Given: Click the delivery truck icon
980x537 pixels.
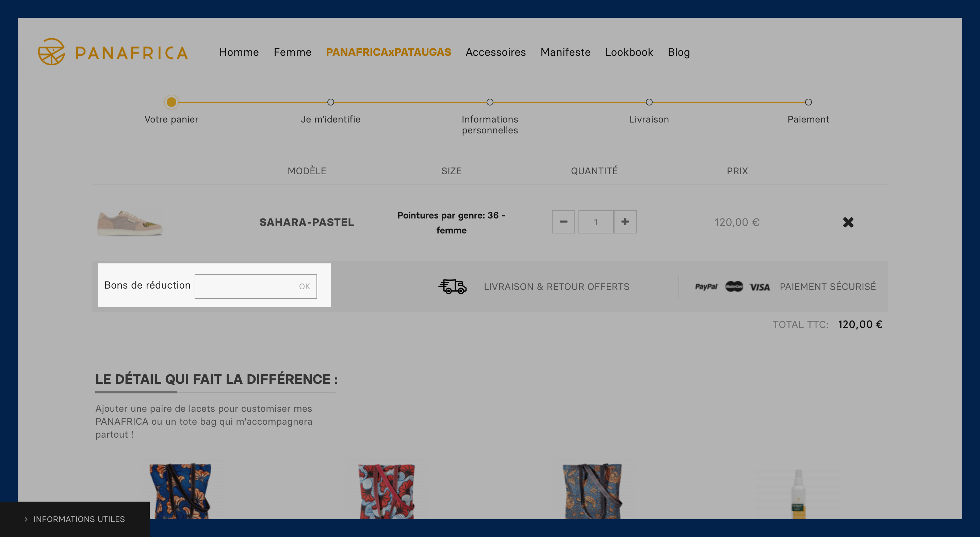Looking at the screenshot, I should [x=452, y=287].
